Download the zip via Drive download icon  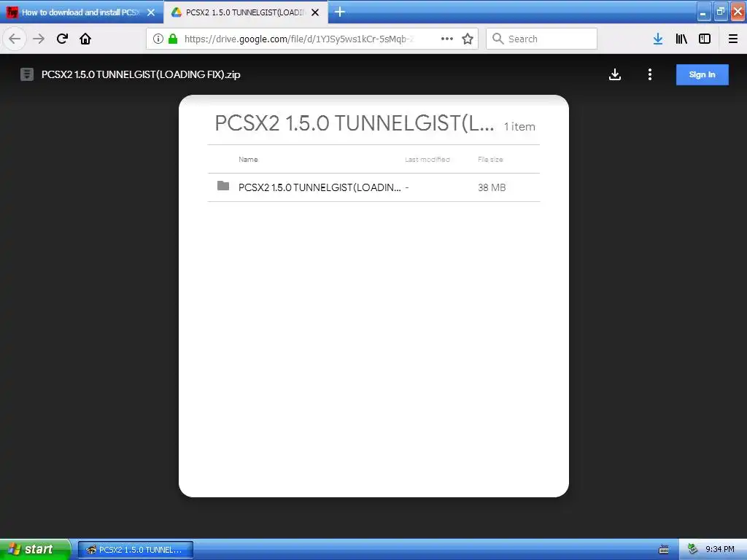[x=615, y=75]
